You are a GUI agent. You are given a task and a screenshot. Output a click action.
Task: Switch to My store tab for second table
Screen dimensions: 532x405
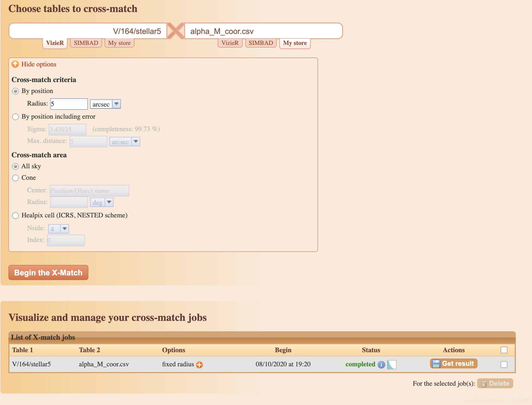(295, 43)
